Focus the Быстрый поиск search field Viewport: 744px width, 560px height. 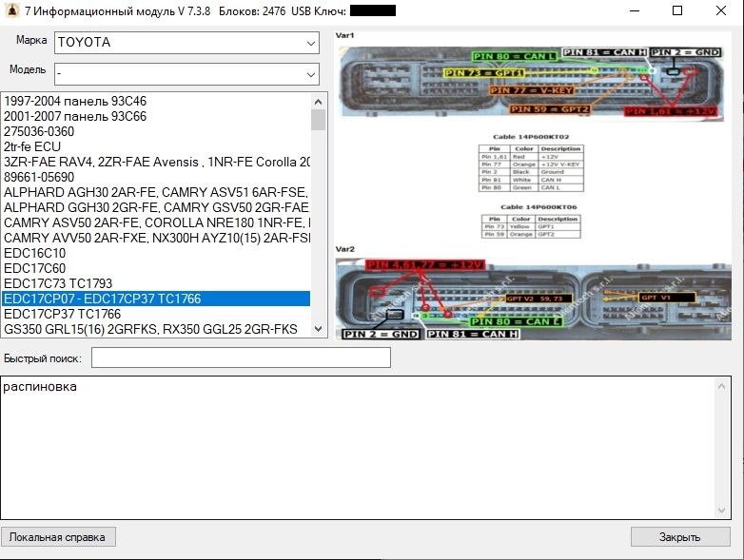[x=241, y=357]
